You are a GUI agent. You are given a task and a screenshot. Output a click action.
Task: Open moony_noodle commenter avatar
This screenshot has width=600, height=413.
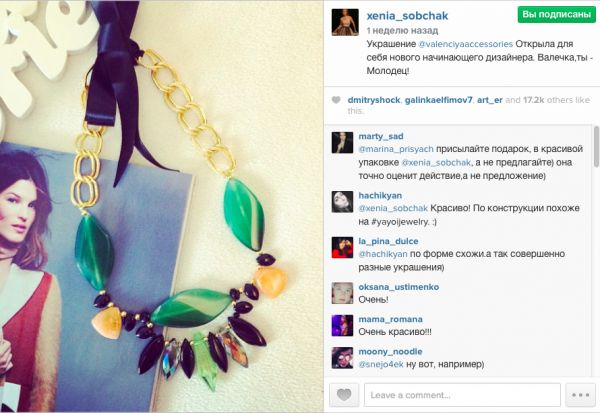coord(342,358)
